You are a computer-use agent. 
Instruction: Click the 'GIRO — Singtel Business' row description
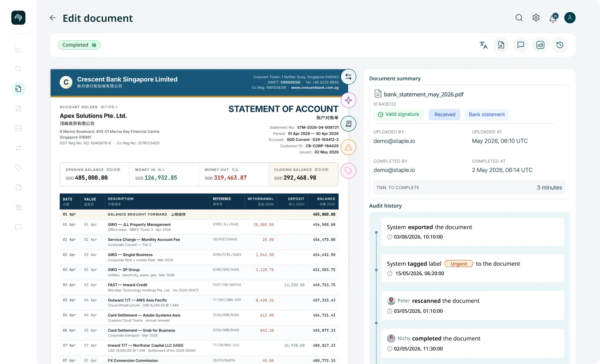[x=130, y=255]
